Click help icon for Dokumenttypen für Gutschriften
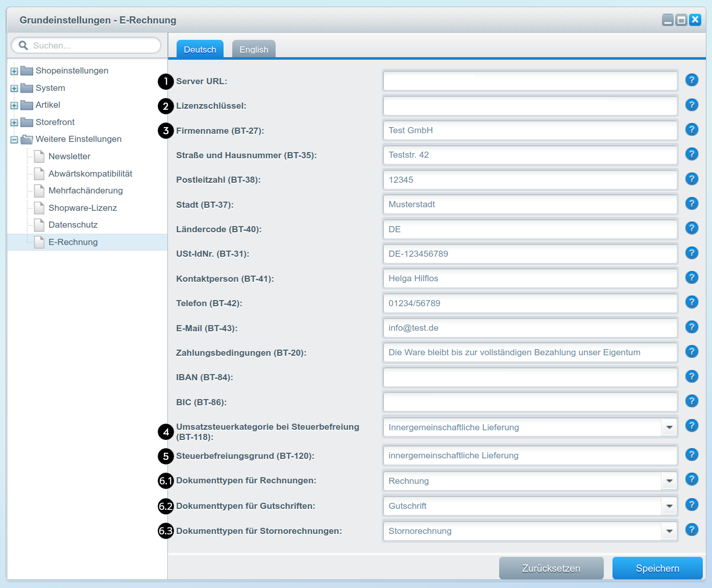 click(692, 504)
